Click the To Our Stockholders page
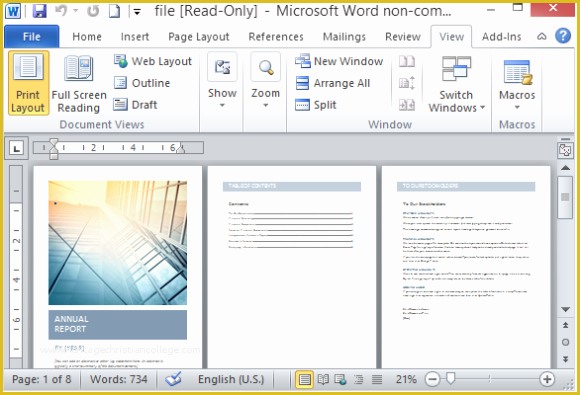Screen dimensions: 580x395 [466, 267]
